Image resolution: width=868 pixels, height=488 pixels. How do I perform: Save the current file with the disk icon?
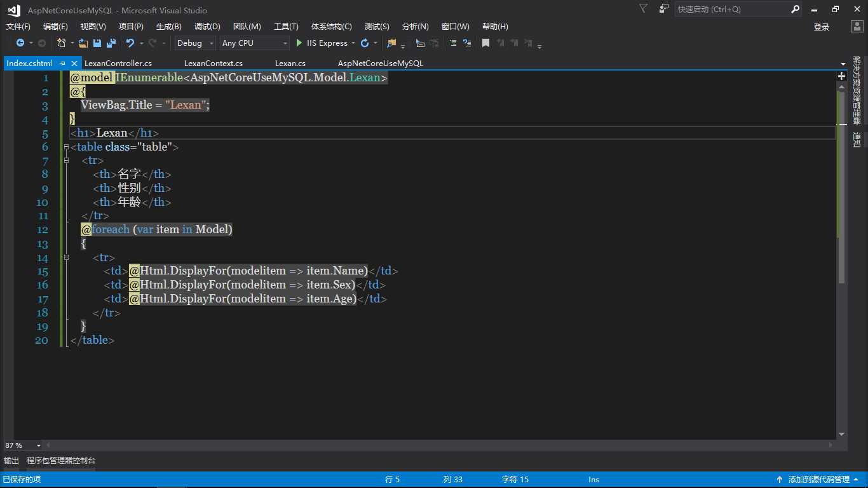pos(97,43)
